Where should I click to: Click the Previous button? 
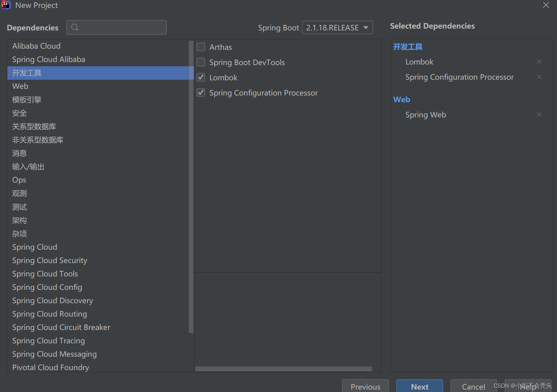365,386
